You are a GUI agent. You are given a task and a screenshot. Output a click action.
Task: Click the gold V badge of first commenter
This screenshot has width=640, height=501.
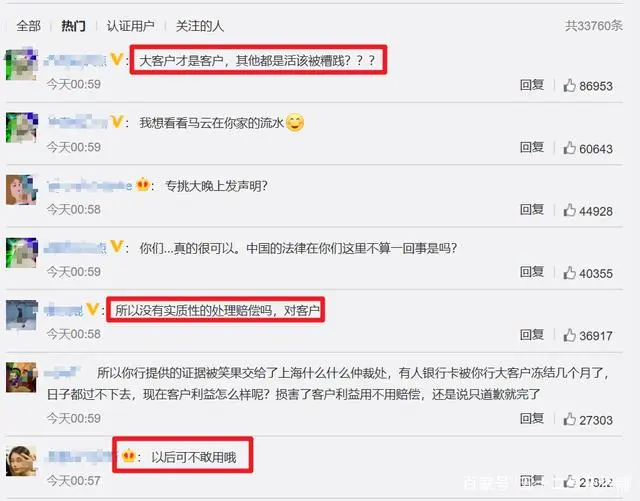pos(117,60)
